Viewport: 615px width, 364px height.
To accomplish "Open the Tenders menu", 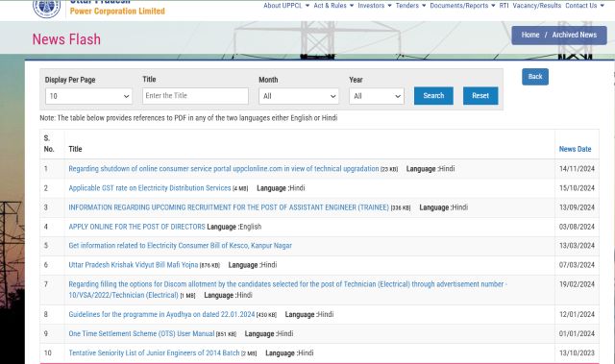I will tap(410, 6).
